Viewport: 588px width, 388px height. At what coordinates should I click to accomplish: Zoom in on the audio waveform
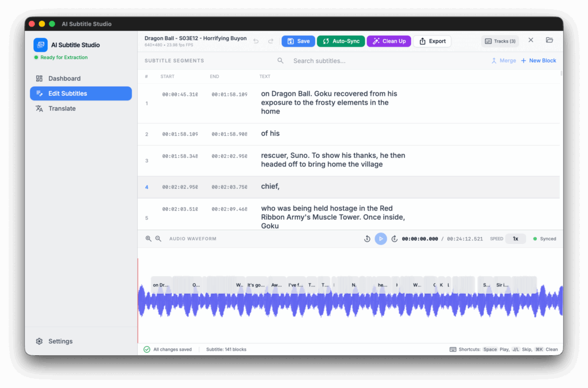[149, 239]
